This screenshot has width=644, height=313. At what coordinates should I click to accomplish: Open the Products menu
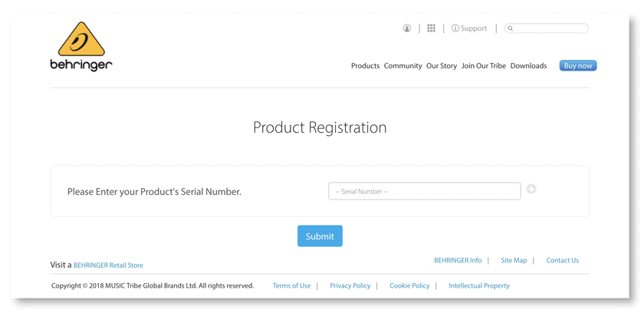click(x=365, y=66)
